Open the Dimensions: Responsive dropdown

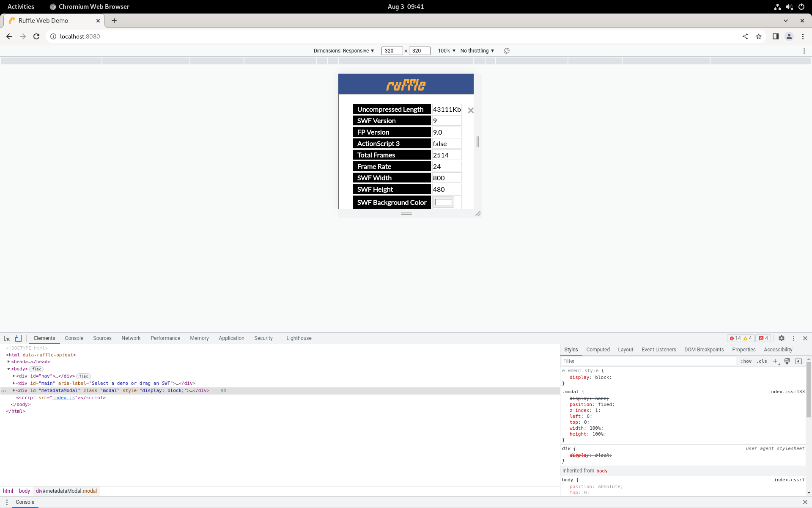pos(343,50)
